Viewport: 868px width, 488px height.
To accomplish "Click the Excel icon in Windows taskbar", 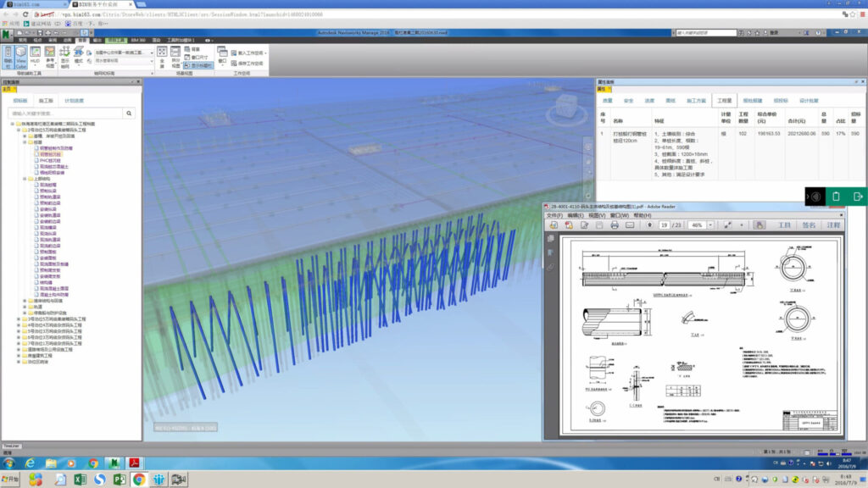I will tap(80, 480).
